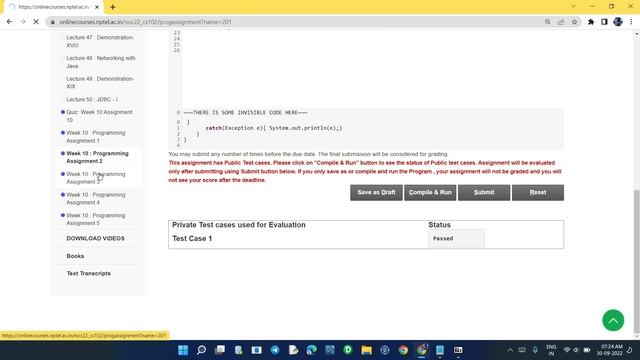Click the Save as Draft button
The width and height of the screenshot is (640, 360).
coord(376,193)
